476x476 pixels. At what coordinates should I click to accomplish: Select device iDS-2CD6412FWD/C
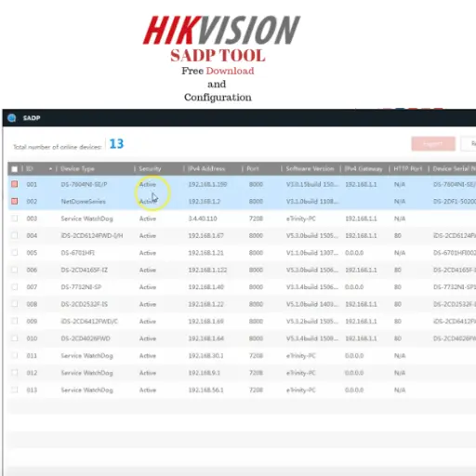click(x=89, y=322)
